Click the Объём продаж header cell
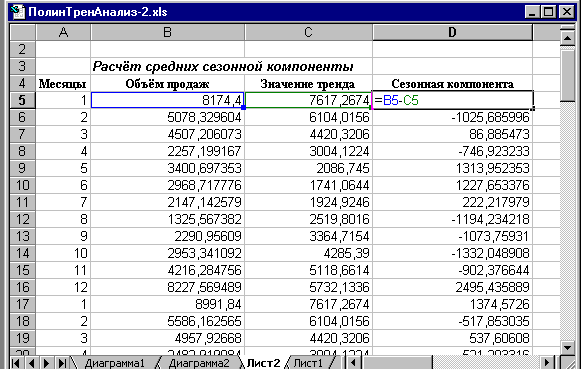This screenshot has height=369, width=581. pyautogui.click(x=167, y=84)
